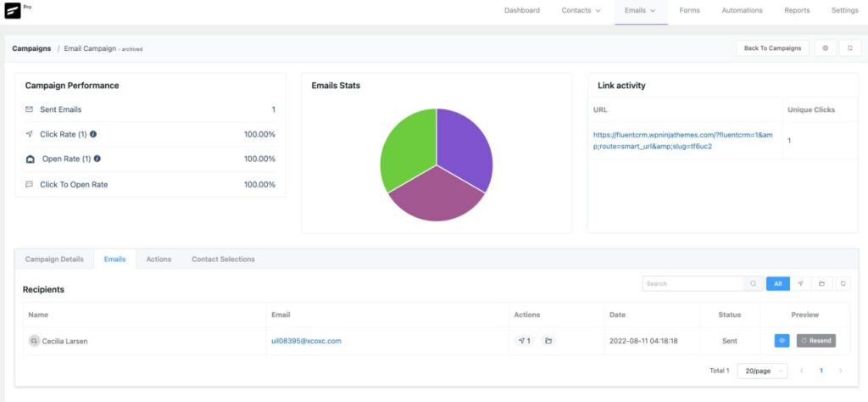
Task: Click into the recipients Search field
Action: (x=693, y=283)
